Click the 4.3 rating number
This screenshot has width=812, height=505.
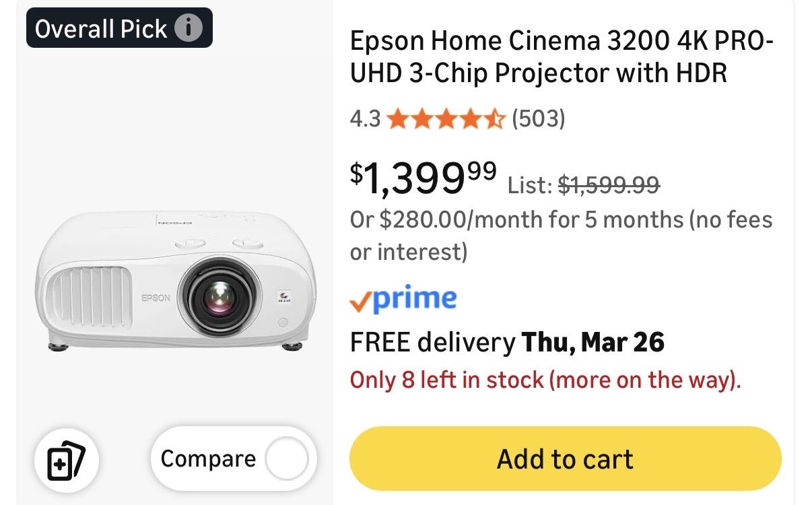pyautogui.click(x=365, y=119)
